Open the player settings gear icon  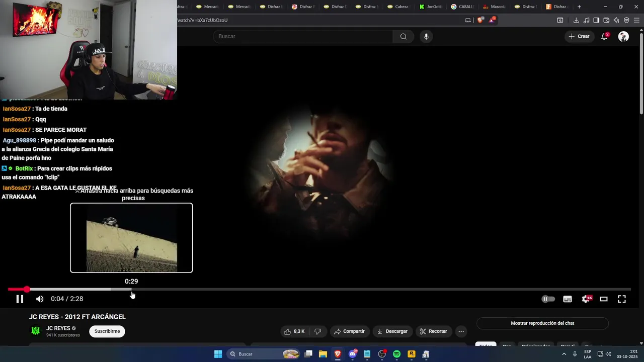click(x=586, y=299)
